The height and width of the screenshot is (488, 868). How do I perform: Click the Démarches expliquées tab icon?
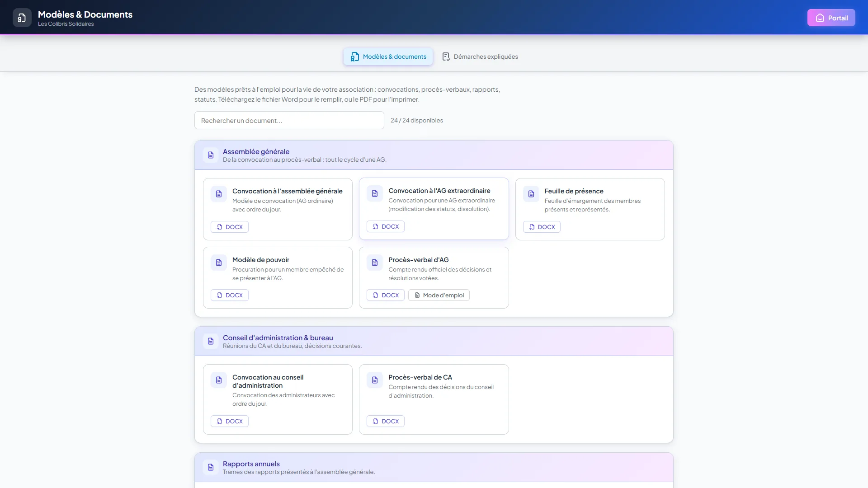446,56
